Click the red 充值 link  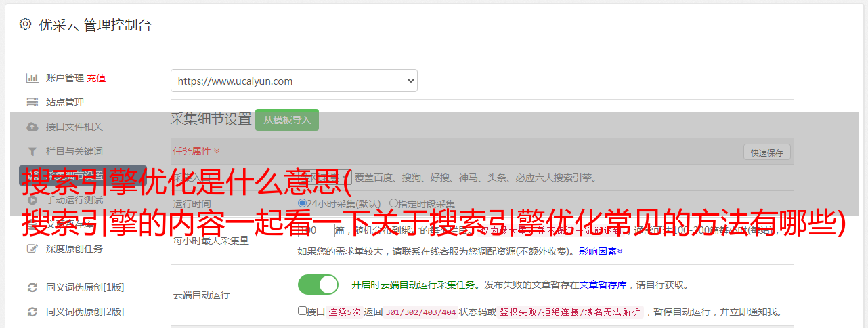pos(96,78)
